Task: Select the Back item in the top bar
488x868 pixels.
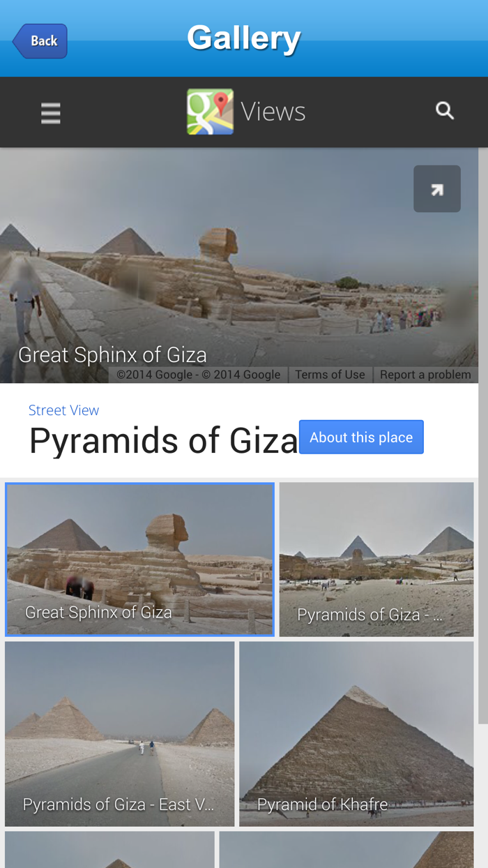Action: click(40, 40)
